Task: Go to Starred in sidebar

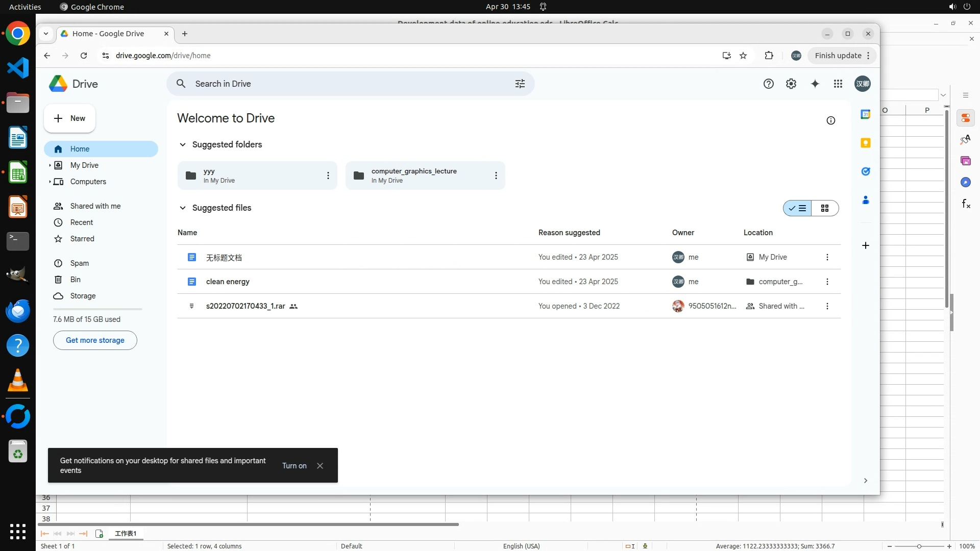Action: [82, 239]
